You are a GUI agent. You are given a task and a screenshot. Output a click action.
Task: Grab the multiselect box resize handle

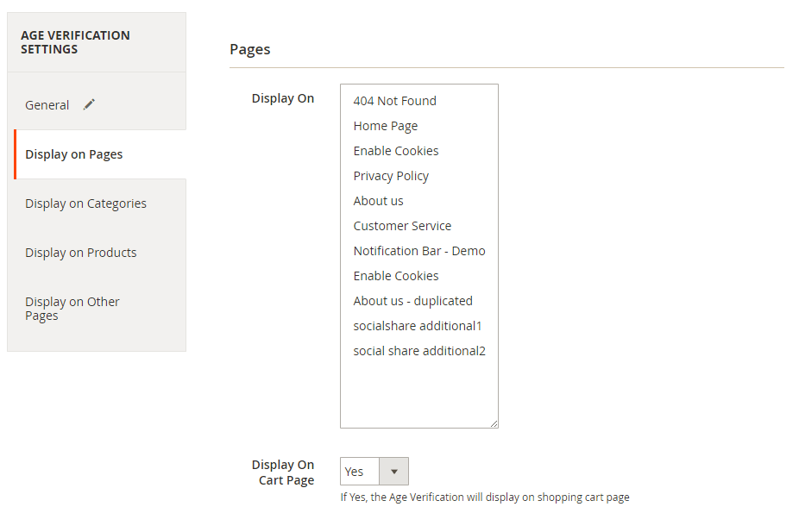click(x=494, y=423)
